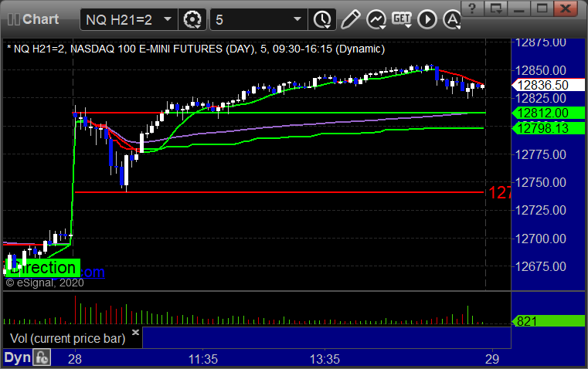Maximize the chart window
Image resolution: width=588 pixels, height=369 pixels.
[x=542, y=8]
